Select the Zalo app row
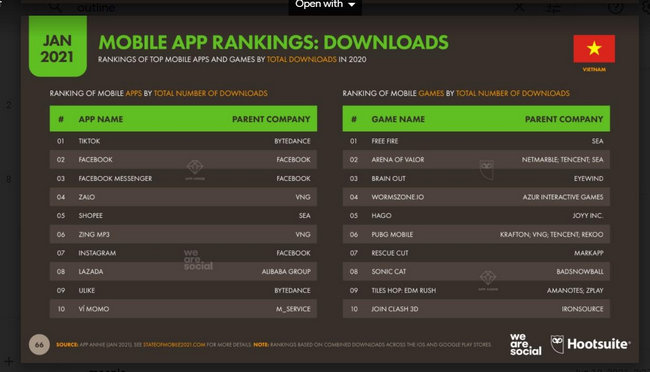The width and height of the screenshot is (650, 372). point(183,197)
